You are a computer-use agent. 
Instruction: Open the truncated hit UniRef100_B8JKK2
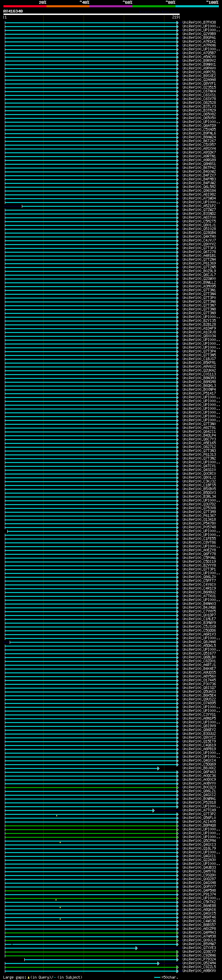199,768
